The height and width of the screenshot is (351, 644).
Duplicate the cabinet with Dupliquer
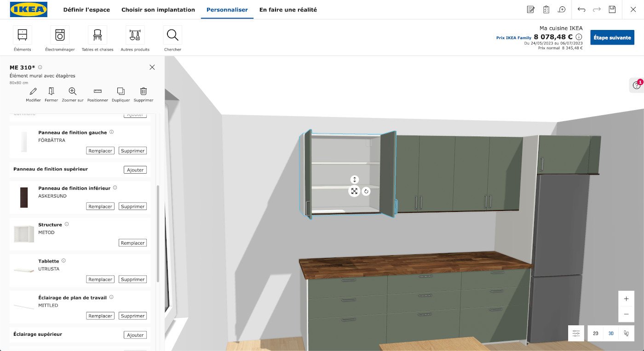click(x=121, y=94)
